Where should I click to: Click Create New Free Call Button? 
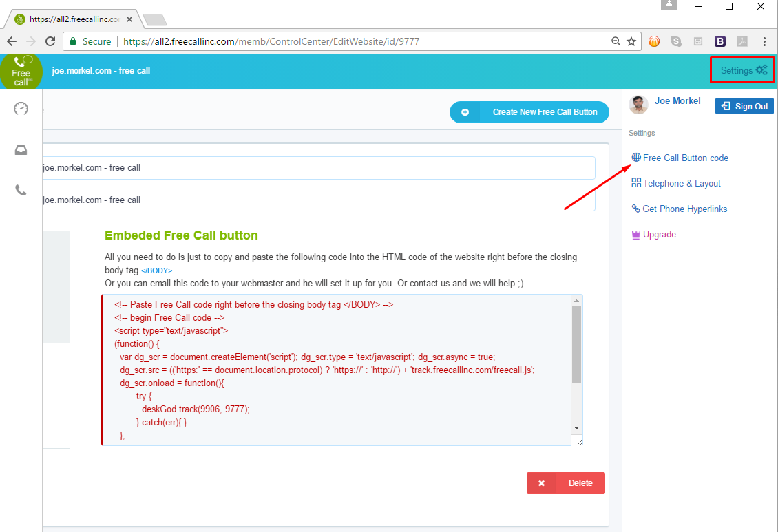(529, 112)
